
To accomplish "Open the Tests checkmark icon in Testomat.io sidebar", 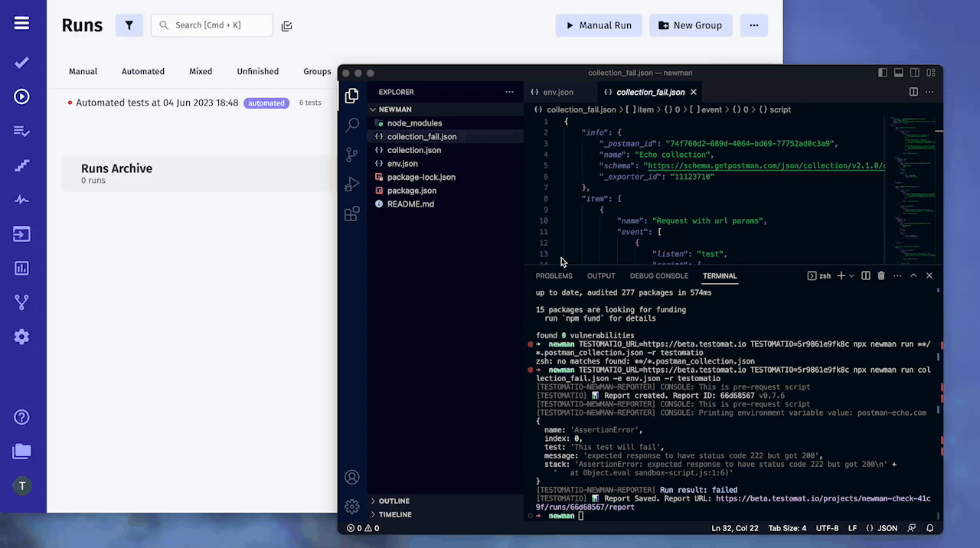I will tap(21, 63).
